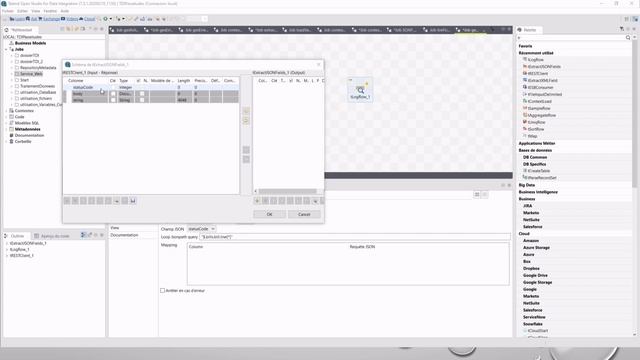Expand tRESTClient_1 in the Outline
This screenshot has height=360, width=640.
click(7, 256)
